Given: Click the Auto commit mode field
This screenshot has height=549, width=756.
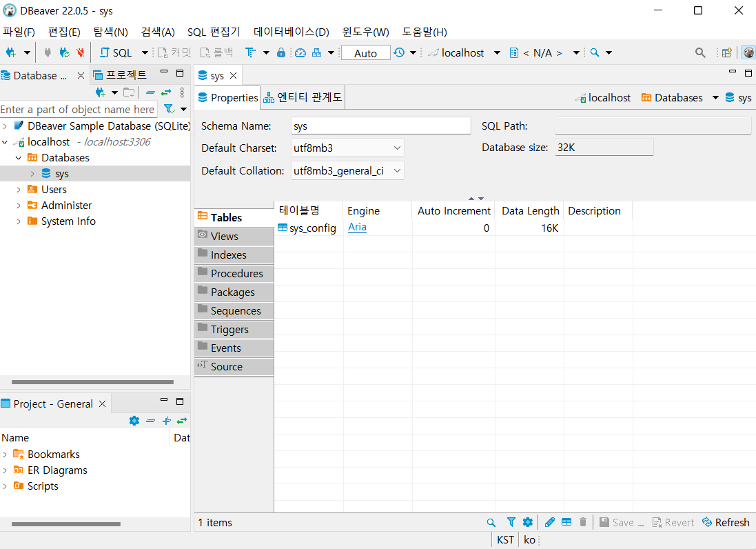Looking at the screenshot, I should [x=365, y=53].
